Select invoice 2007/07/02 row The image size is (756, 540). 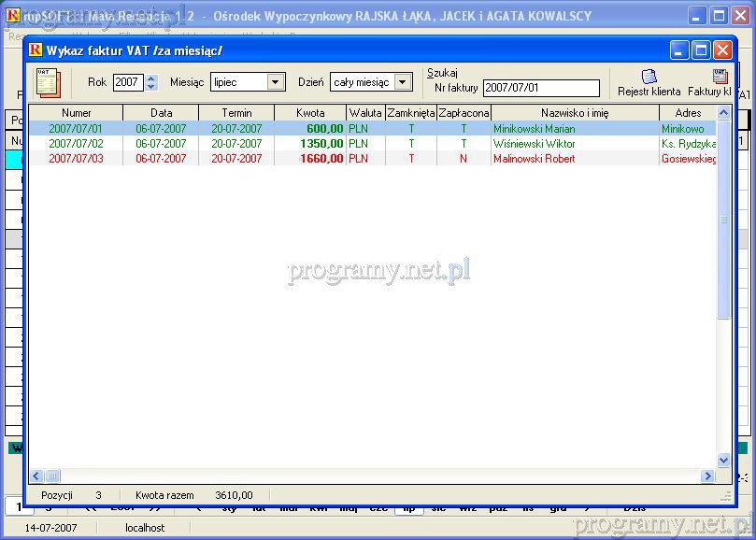(x=76, y=144)
